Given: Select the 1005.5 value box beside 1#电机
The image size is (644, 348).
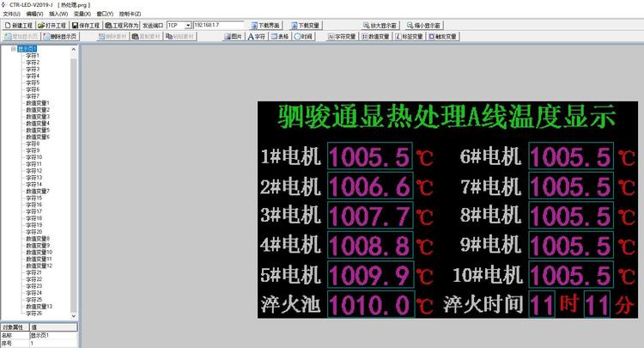Looking at the screenshot, I should [369, 156].
